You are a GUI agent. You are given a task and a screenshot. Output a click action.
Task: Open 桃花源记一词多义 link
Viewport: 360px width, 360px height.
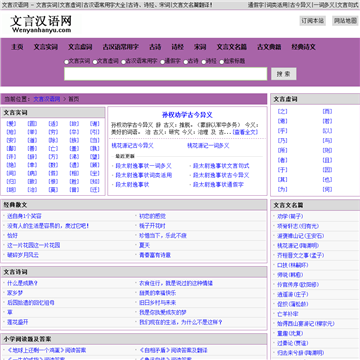[208, 146]
